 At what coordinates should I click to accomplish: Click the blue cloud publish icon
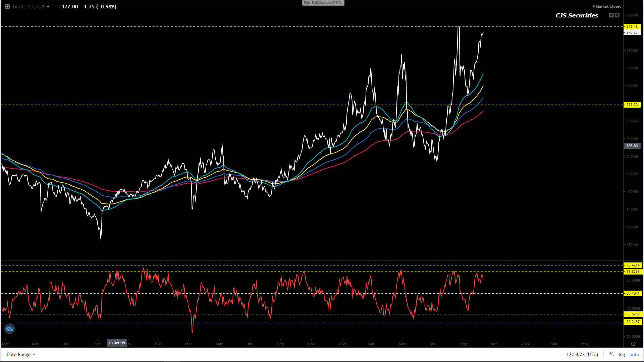(9, 329)
